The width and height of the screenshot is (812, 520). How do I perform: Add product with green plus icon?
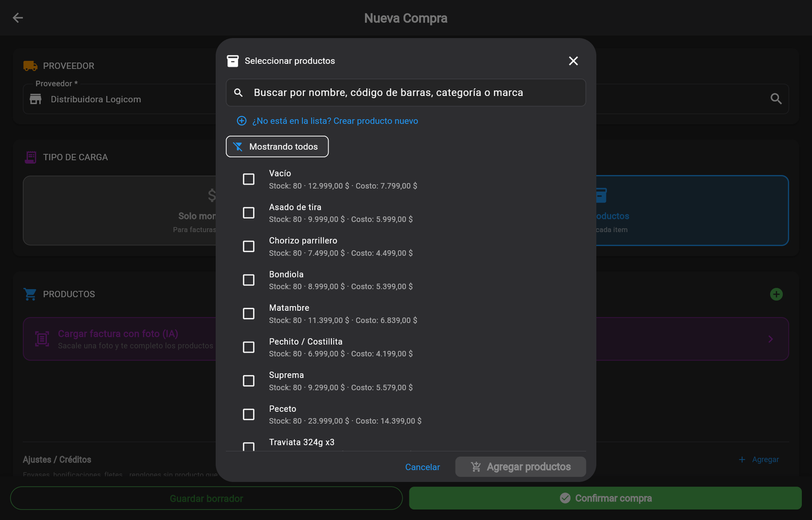(776, 294)
